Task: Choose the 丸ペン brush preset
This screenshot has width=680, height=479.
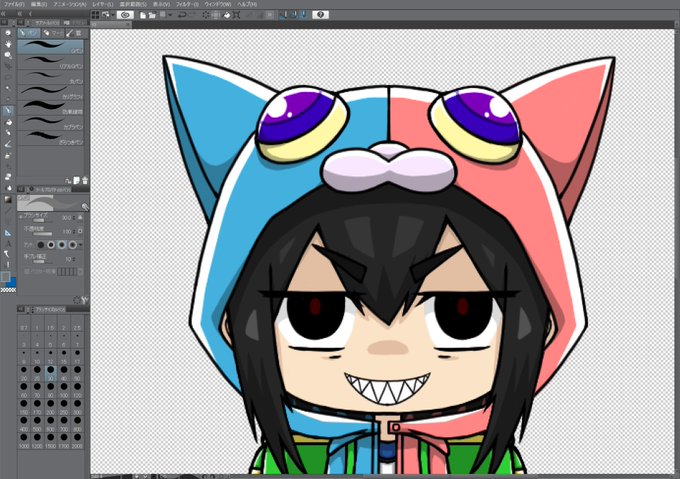Action: (50, 77)
